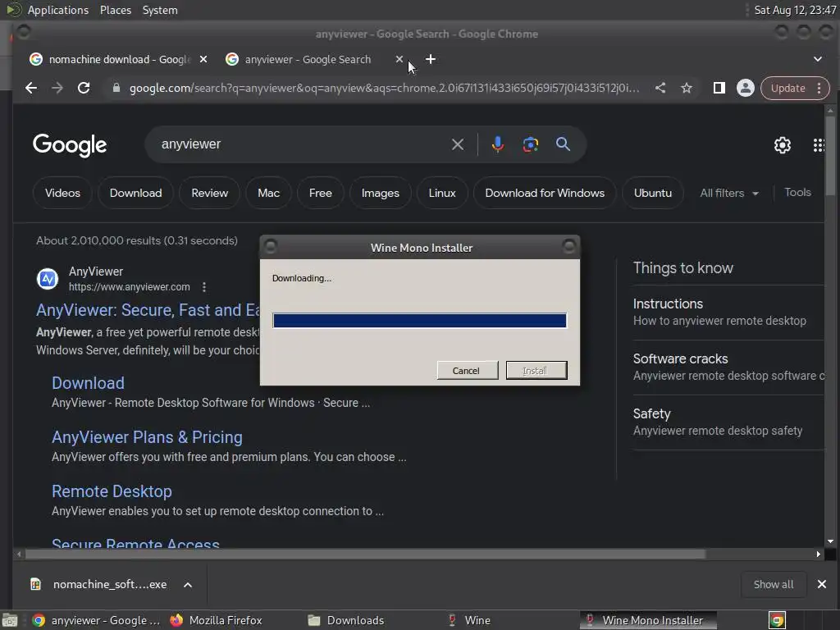Image resolution: width=840 pixels, height=630 pixels.
Task: Apply Download for Windows filter chip
Action: pyautogui.click(x=545, y=193)
